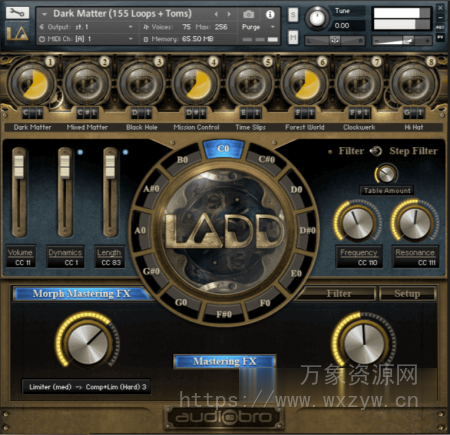Open the Output st. 1 dropdown
The height and width of the screenshot is (435, 450).
tap(87, 27)
